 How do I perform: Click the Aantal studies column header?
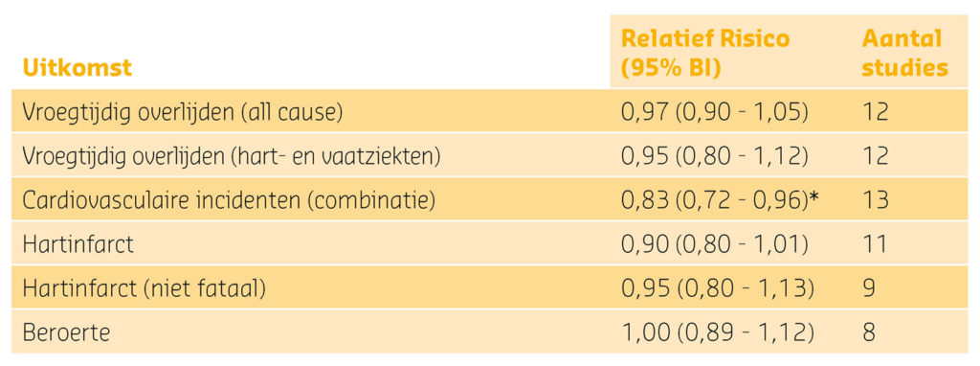coord(905,54)
